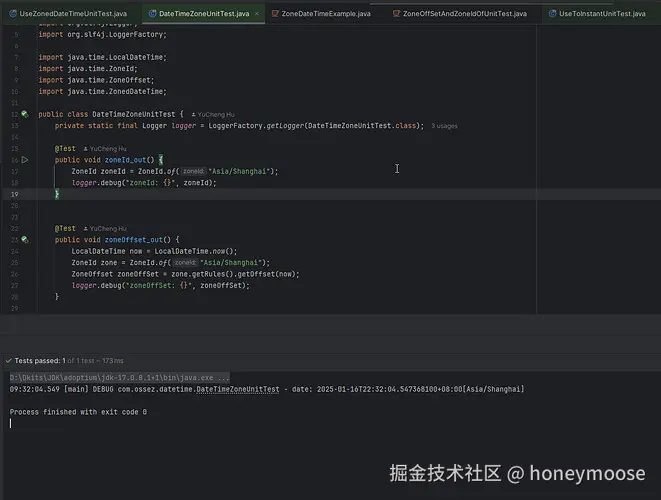
Task: Place cursor in console below exit message
Action: [11, 423]
